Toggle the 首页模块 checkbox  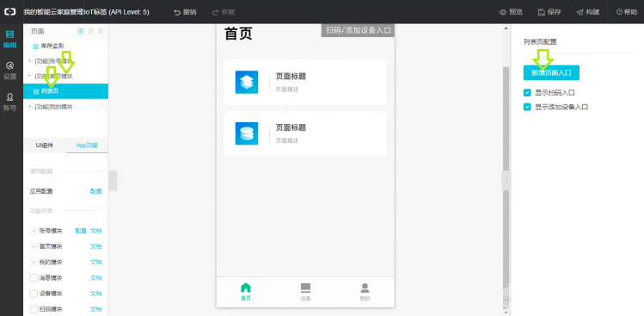[34, 246]
